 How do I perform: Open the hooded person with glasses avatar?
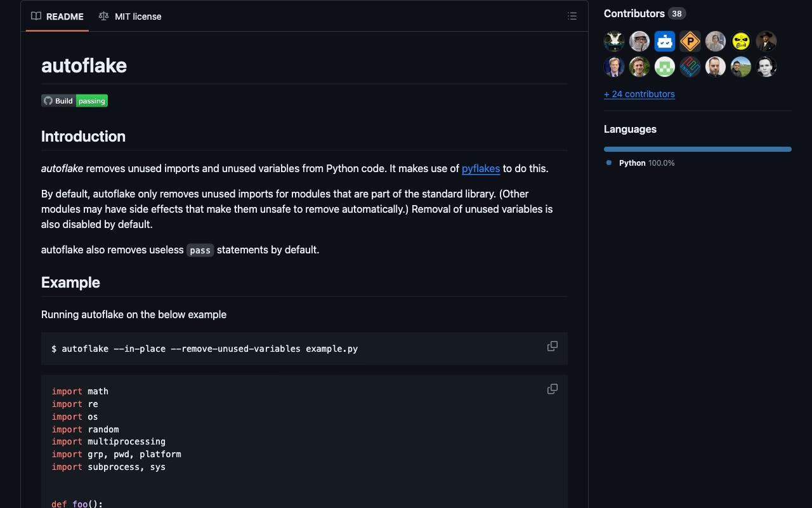click(639, 41)
